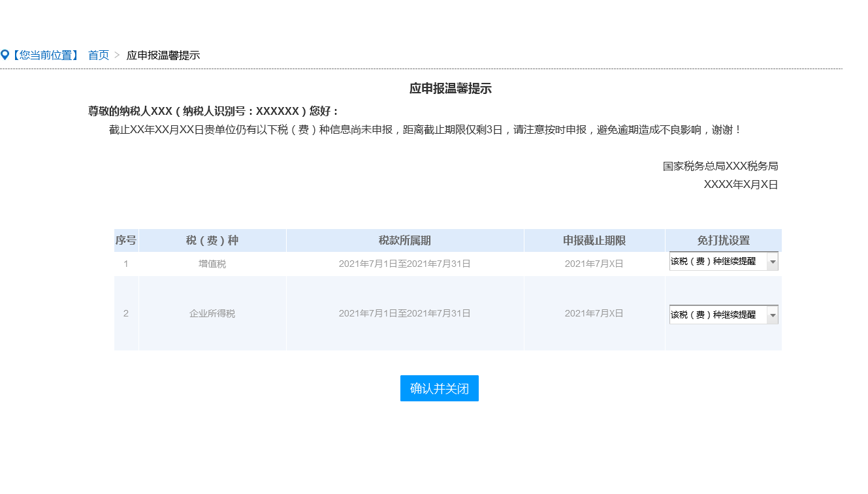Click the bold 应申报温馨提示 page heading
This screenshot has height=494, width=868.
point(451,89)
